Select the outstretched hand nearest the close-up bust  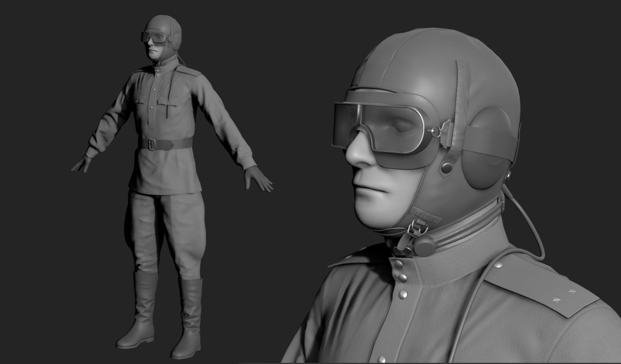coord(259,178)
